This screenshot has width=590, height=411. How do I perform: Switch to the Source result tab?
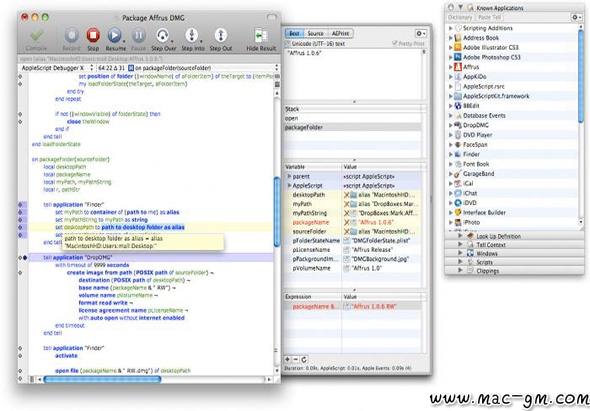pos(315,33)
